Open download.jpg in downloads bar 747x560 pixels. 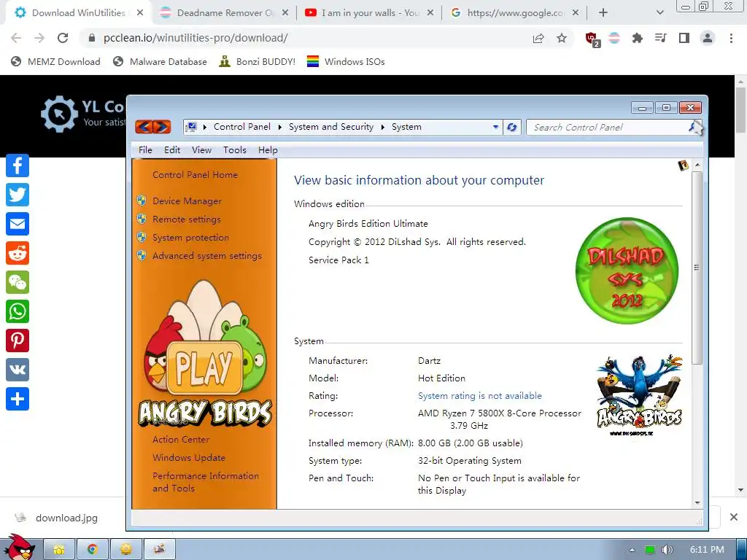tap(57, 518)
